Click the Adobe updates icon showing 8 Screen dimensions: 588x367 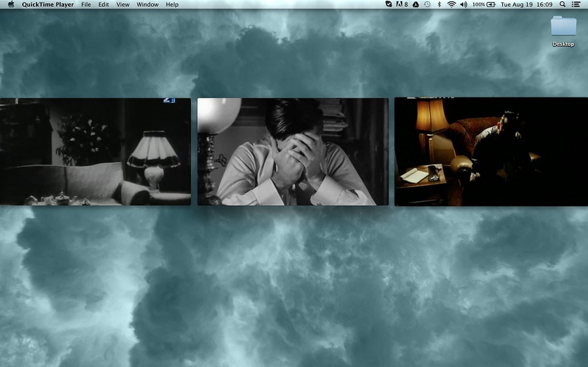(402, 5)
